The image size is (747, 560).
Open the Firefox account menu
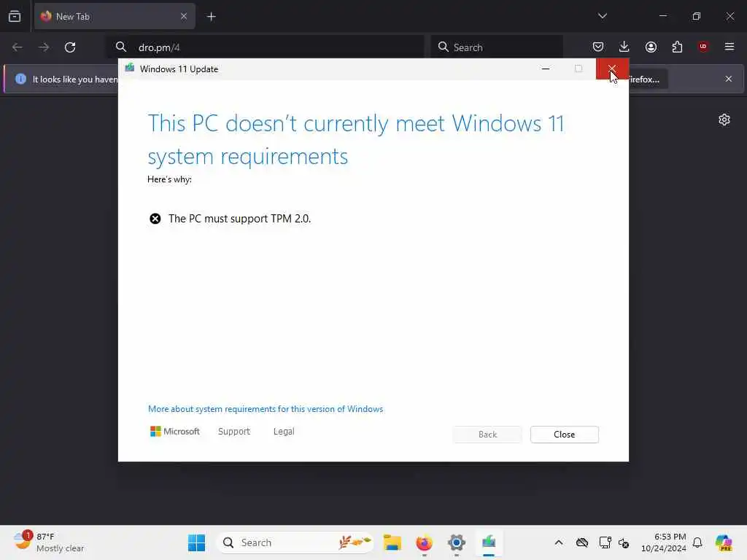(x=651, y=47)
